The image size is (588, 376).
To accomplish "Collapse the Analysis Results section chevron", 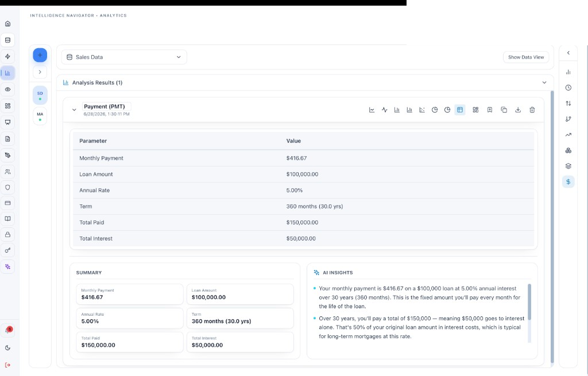I will (x=544, y=83).
